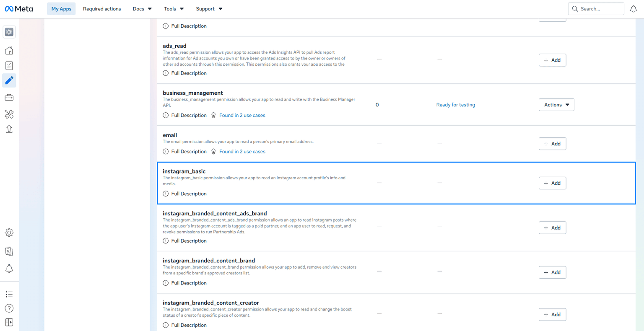Open the app icon at sidebar top
The width and height of the screenshot is (644, 331).
pos(9,32)
